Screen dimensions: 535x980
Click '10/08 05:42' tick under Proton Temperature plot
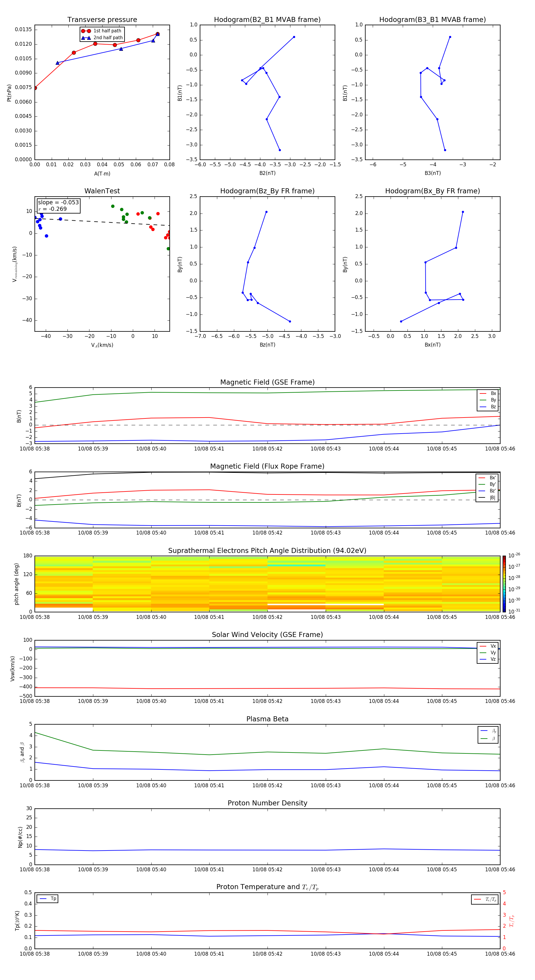(267, 954)
